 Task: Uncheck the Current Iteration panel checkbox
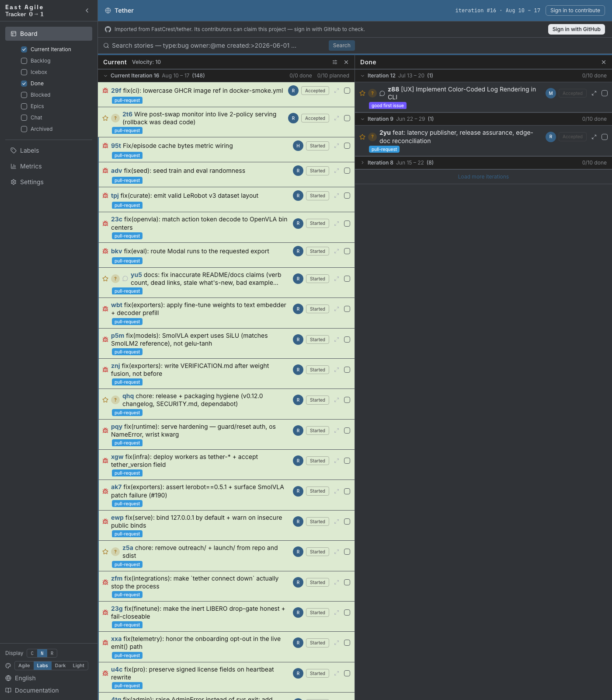pos(24,49)
